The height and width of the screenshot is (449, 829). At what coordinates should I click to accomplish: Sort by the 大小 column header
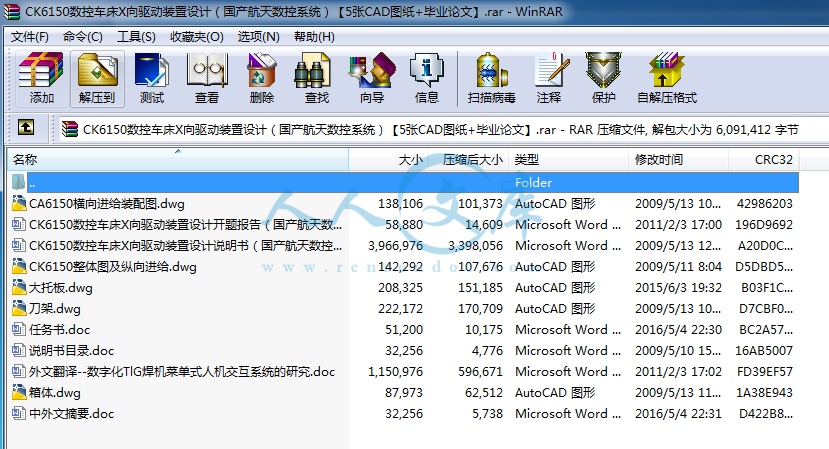[x=389, y=159]
